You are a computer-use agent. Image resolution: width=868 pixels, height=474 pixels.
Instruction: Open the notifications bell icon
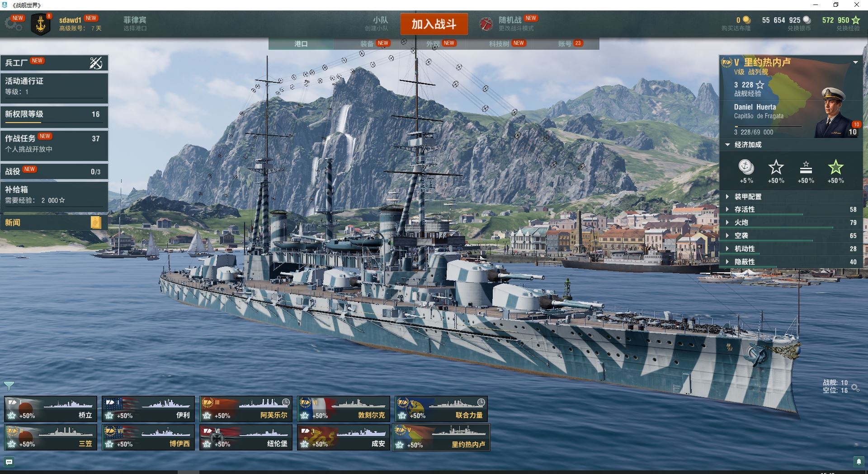click(x=859, y=461)
